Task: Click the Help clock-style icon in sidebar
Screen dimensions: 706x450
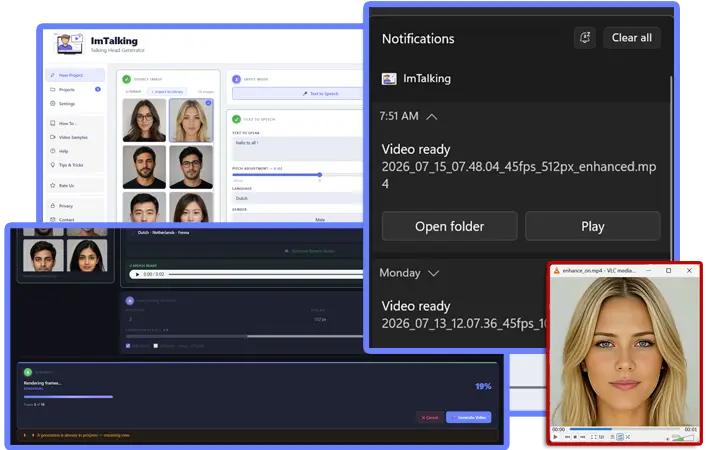Action: coord(53,151)
